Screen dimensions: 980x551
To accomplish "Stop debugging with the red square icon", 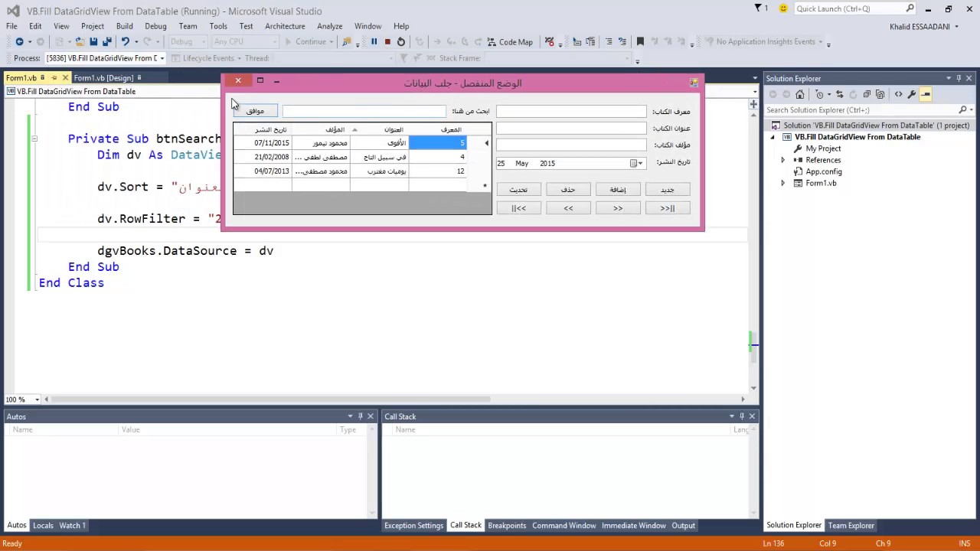I will click(387, 42).
